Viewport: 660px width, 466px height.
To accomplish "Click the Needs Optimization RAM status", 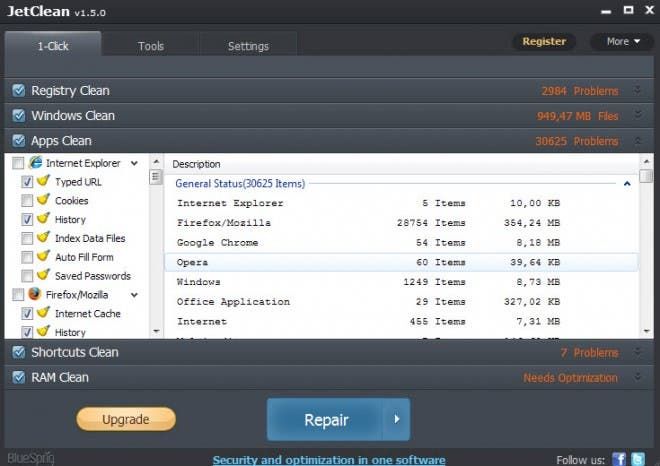I will click(x=570, y=378).
